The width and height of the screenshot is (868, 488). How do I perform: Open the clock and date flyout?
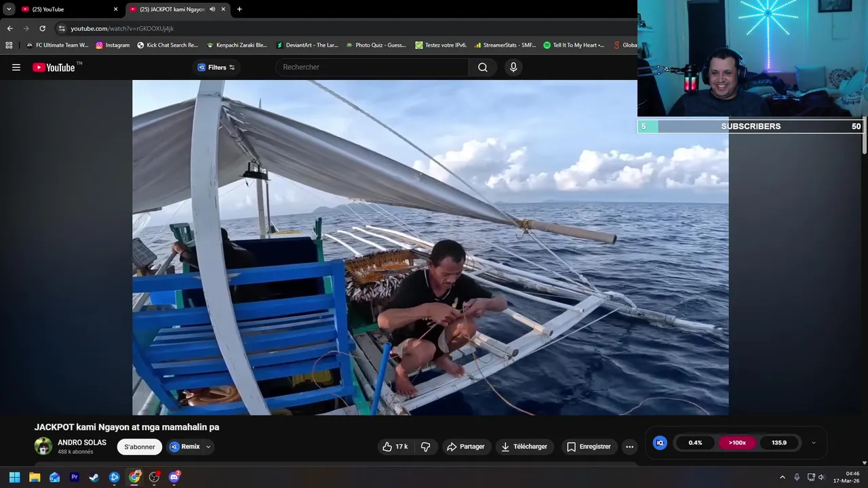(848, 477)
